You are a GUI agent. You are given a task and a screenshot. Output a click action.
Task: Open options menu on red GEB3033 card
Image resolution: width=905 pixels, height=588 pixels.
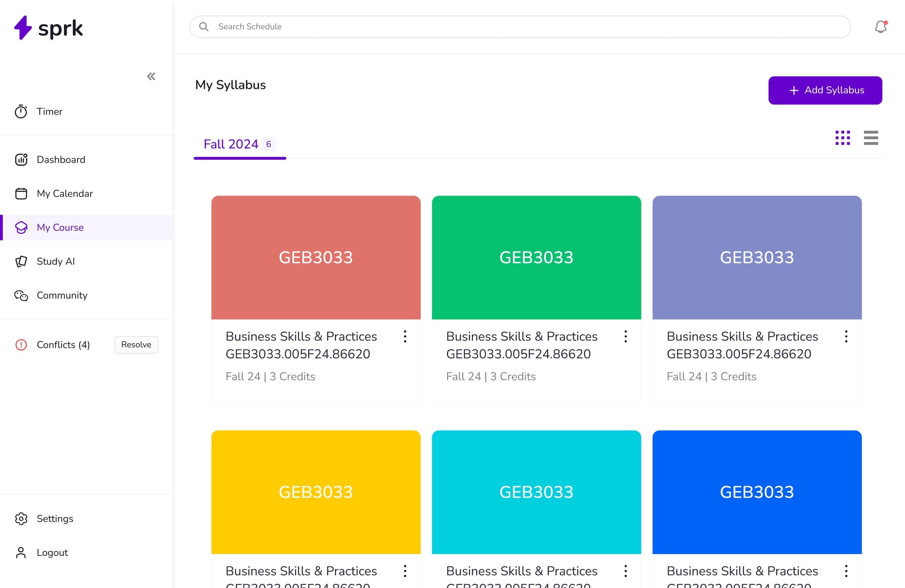click(405, 336)
